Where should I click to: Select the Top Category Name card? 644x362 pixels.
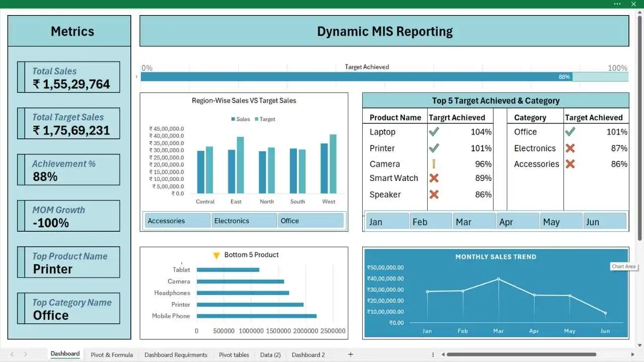(x=68, y=308)
